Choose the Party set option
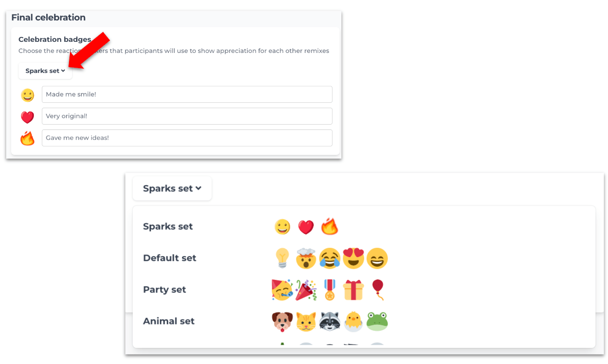Screen dimensions: 608x364 pos(364,290)
